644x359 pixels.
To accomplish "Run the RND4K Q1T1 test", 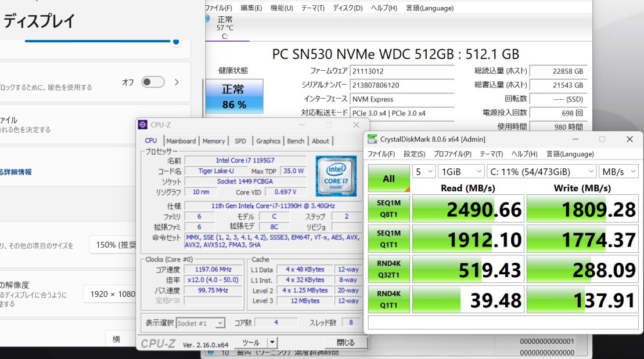I will (x=389, y=299).
